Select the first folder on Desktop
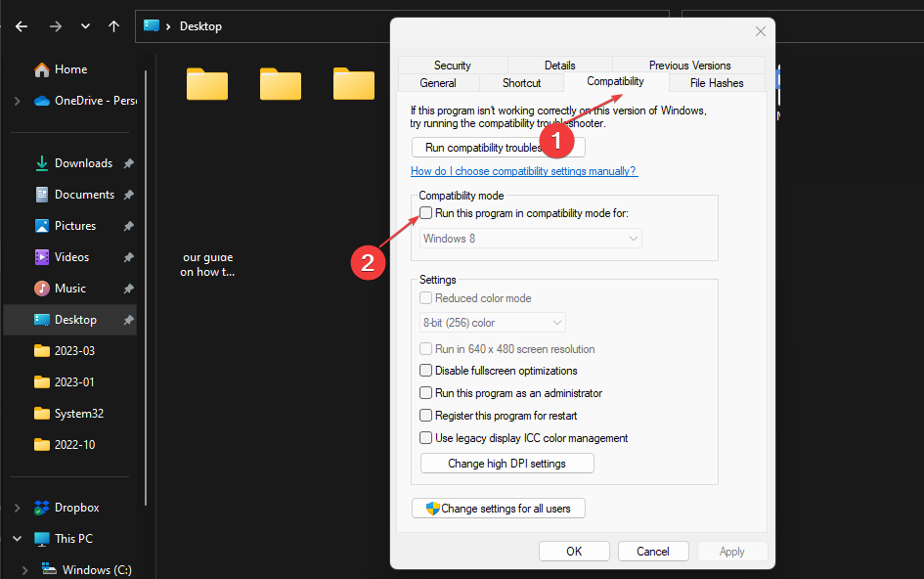This screenshot has width=924, height=579. [206, 84]
